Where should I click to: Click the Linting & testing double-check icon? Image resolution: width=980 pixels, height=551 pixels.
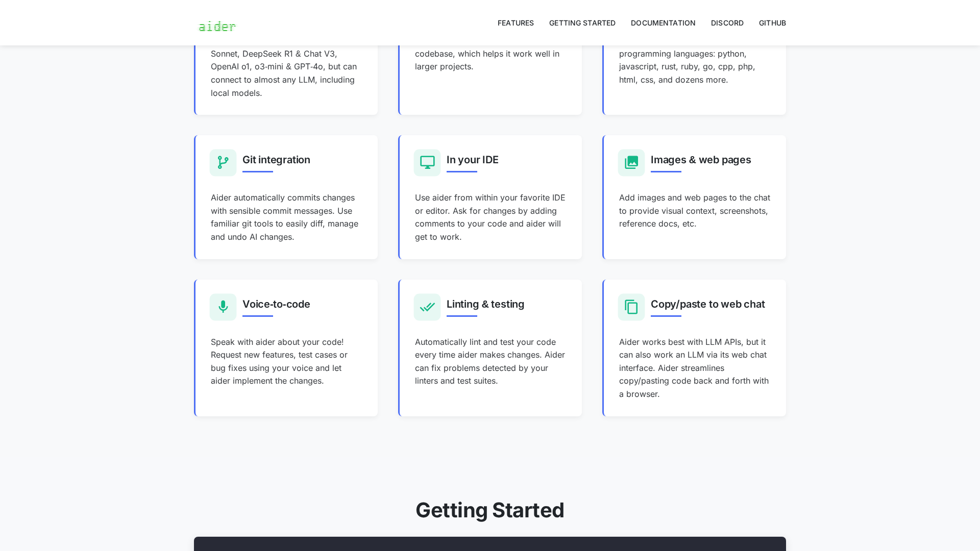tap(427, 307)
